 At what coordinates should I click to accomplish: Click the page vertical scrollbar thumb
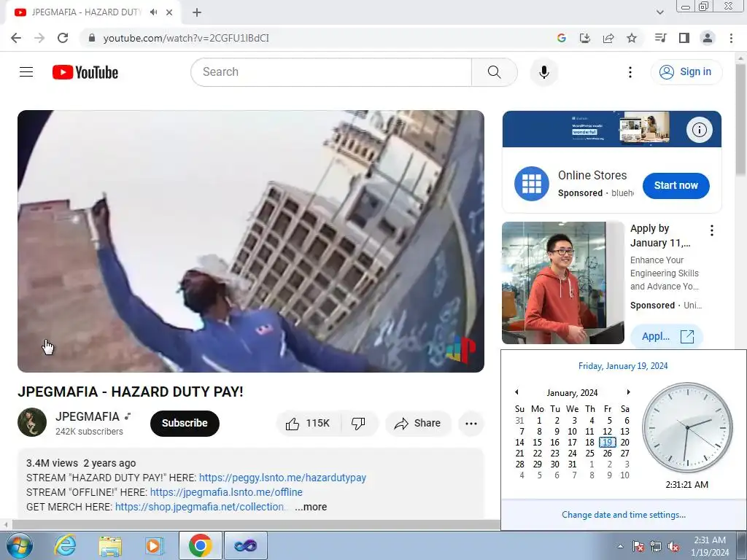(741, 119)
